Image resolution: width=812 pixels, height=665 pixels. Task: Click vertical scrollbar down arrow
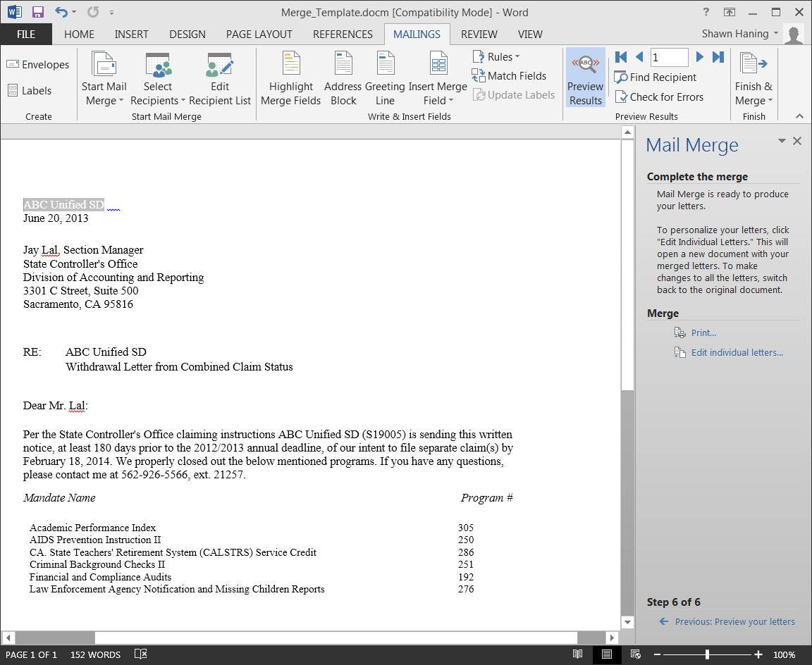tap(627, 622)
